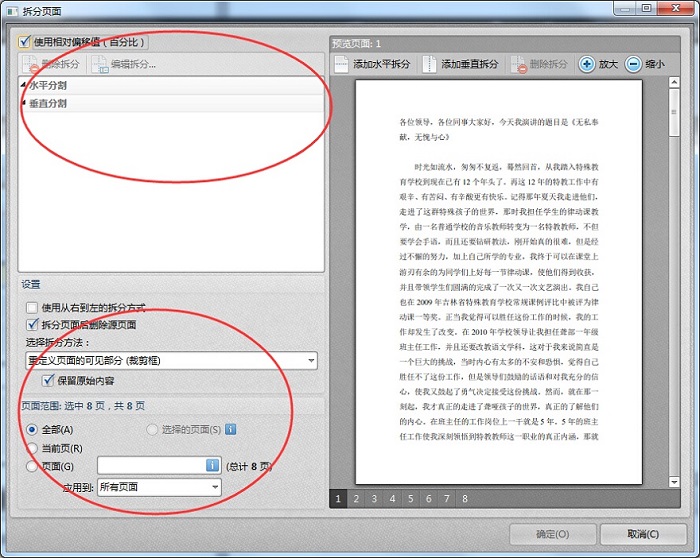Screen dimensions: 700x558
Task: Go to preview page tab 5
Action: [411, 499]
